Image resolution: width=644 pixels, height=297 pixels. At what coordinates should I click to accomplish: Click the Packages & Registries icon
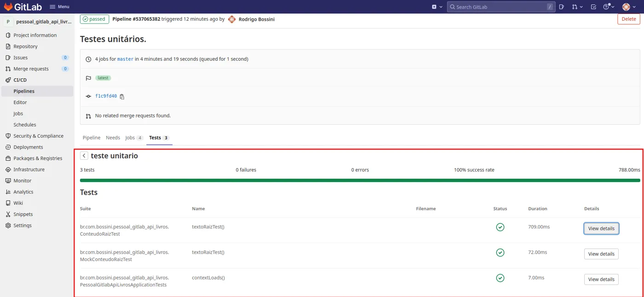(8, 158)
